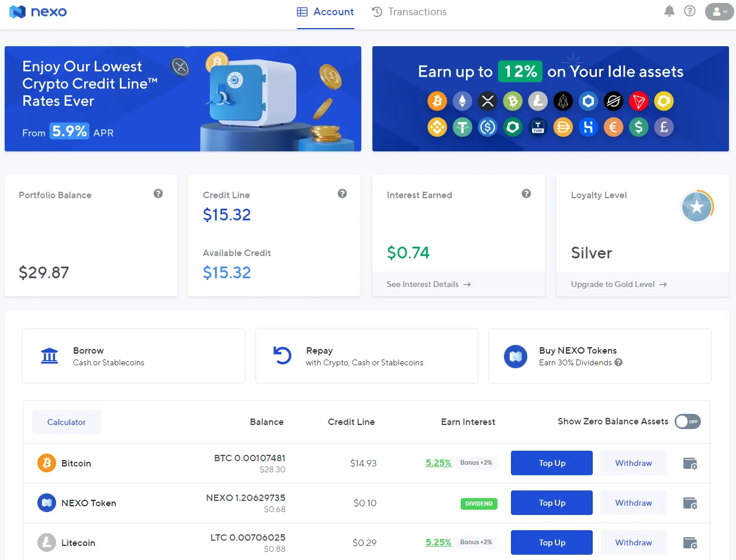This screenshot has width=736, height=560.
Task: Open the user profile dropdown menu
Action: 719,12
